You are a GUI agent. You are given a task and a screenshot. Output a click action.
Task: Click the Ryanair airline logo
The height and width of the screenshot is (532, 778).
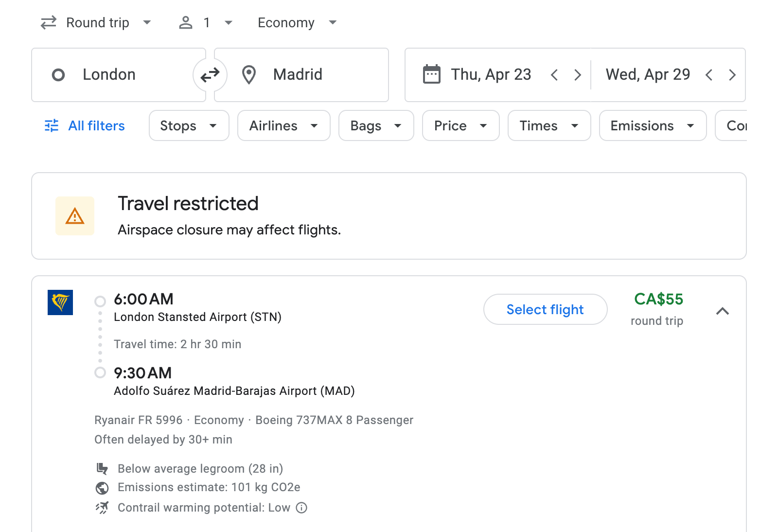[60, 303]
